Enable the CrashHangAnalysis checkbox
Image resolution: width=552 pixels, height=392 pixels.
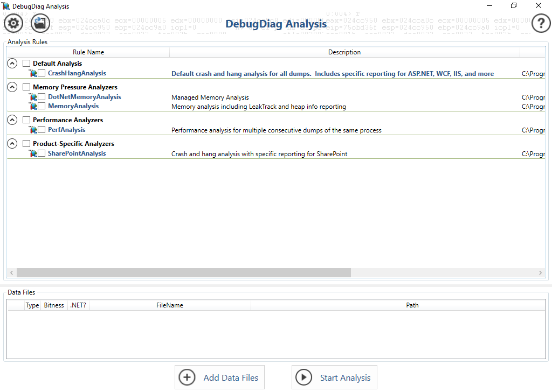[42, 73]
